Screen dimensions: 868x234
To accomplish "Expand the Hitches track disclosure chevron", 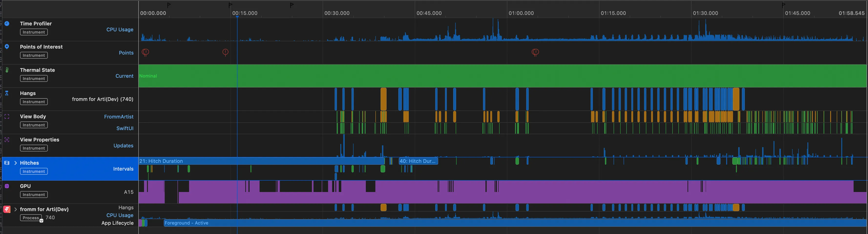I will (x=15, y=163).
